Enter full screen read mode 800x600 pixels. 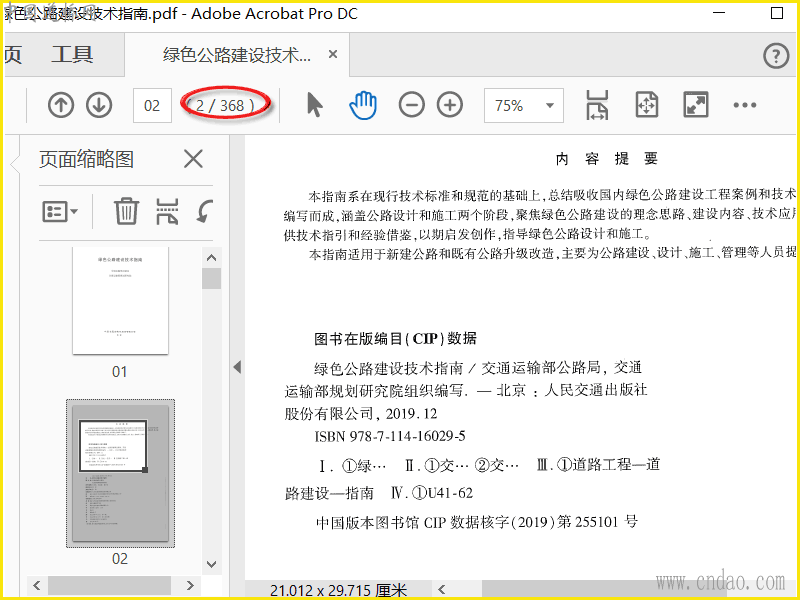(x=696, y=105)
